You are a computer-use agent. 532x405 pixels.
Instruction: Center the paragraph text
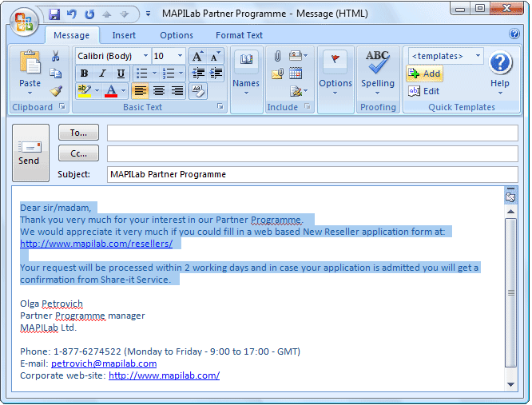click(159, 91)
